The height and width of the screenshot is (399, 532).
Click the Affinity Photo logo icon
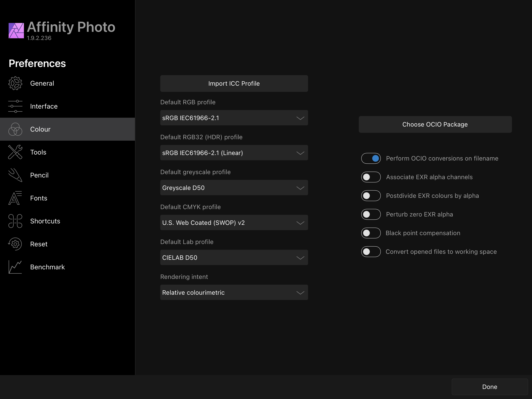tap(16, 31)
